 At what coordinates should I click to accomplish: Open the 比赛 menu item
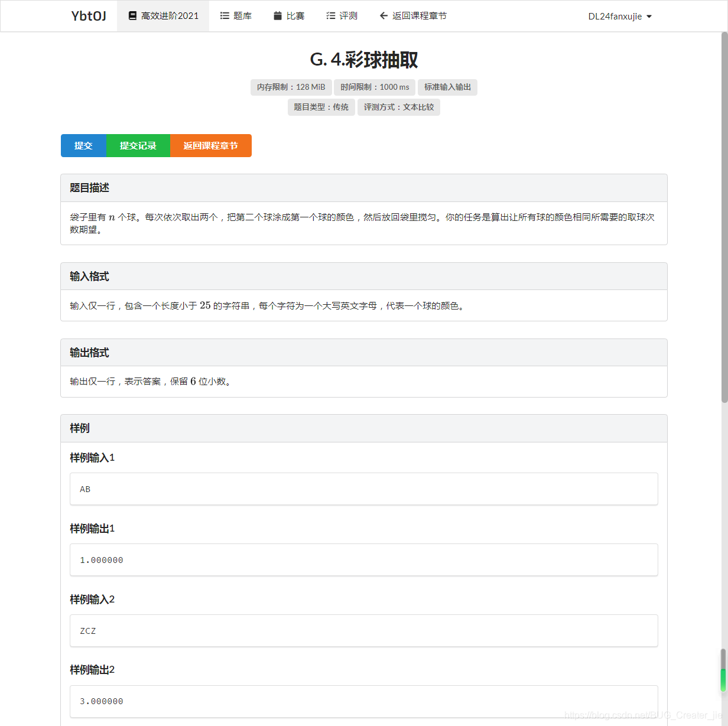pos(289,16)
